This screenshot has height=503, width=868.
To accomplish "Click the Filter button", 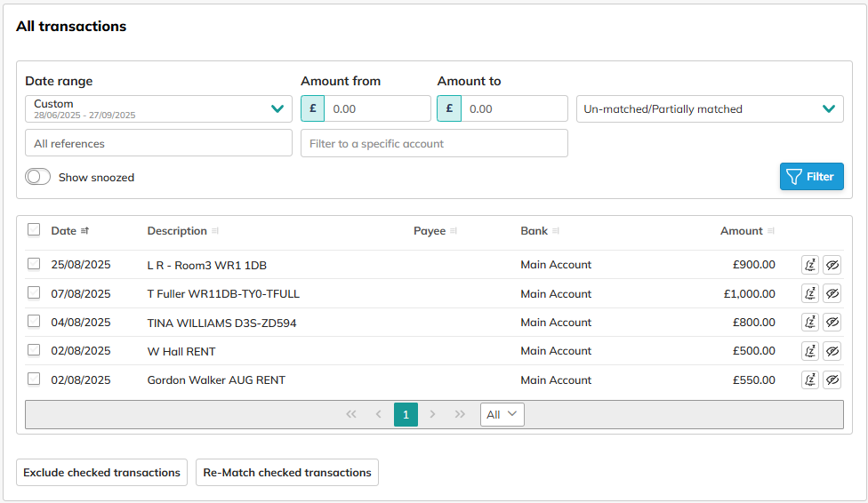I will click(x=811, y=177).
